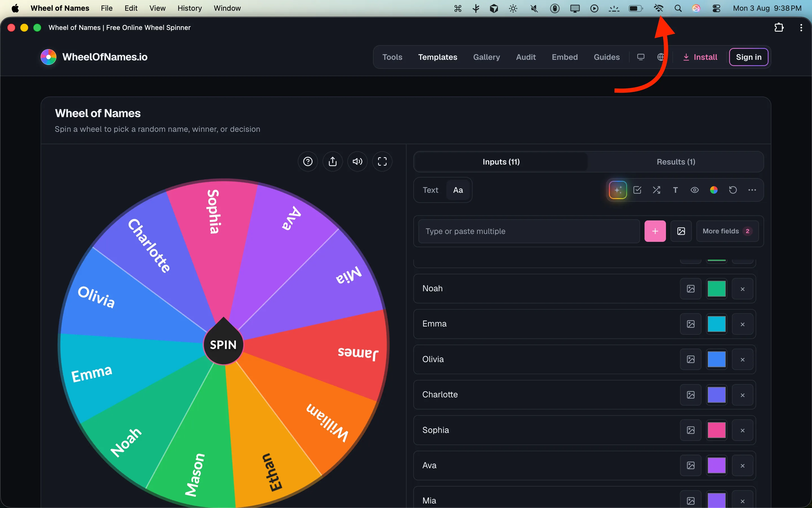Switch to the Results (1) tab
Image resolution: width=812 pixels, height=508 pixels.
(x=676, y=162)
